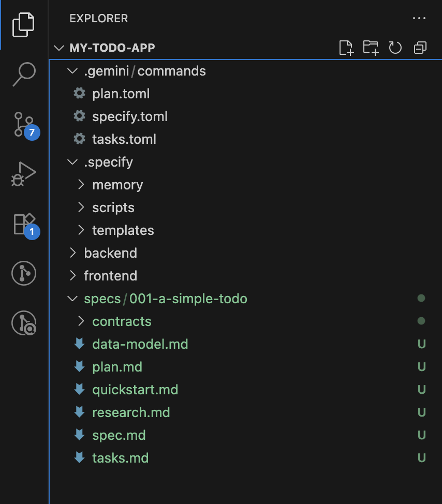Image resolution: width=442 pixels, height=504 pixels.
Task: Expand the templates folder chevron
Action: tap(81, 230)
